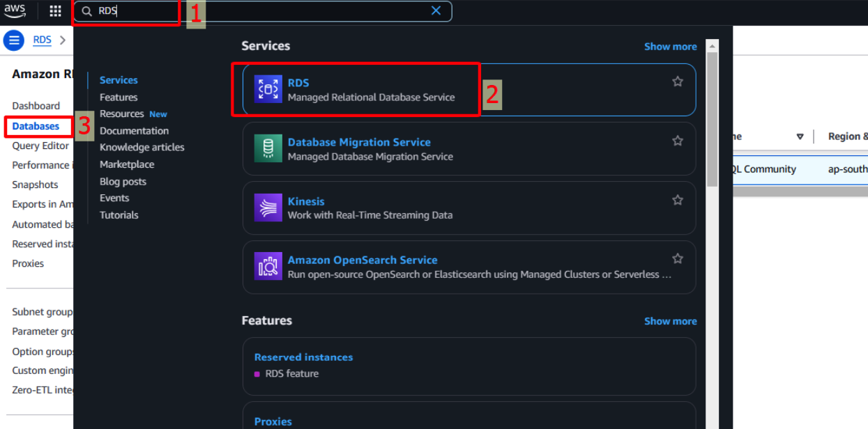Open Dashboard in the RDS sidebar

click(x=36, y=106)
